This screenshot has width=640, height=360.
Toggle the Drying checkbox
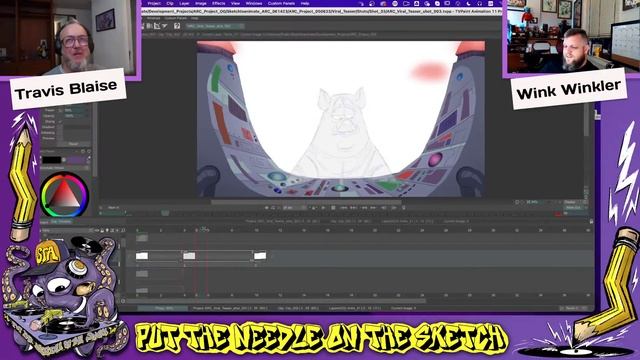60,122
